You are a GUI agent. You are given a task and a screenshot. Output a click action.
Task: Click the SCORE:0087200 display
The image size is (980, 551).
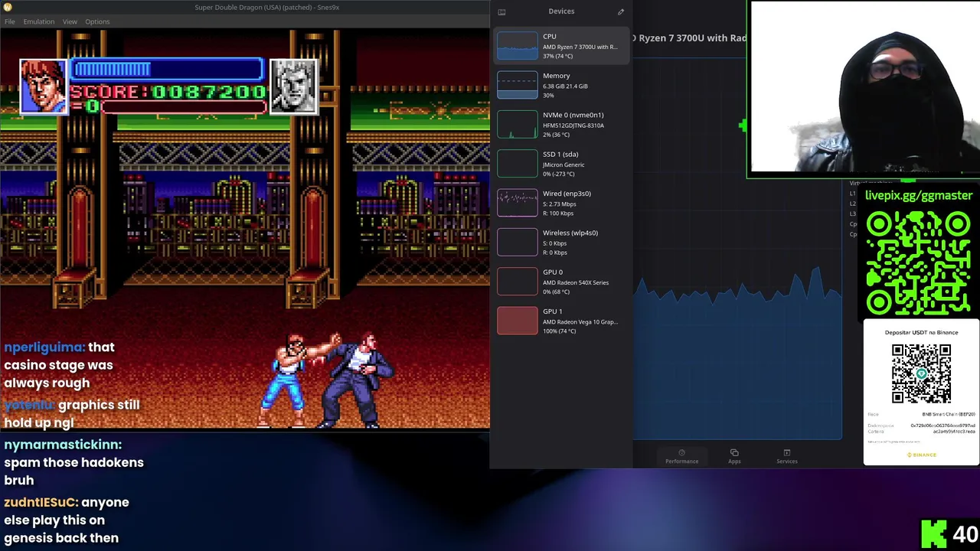point(168,92)
